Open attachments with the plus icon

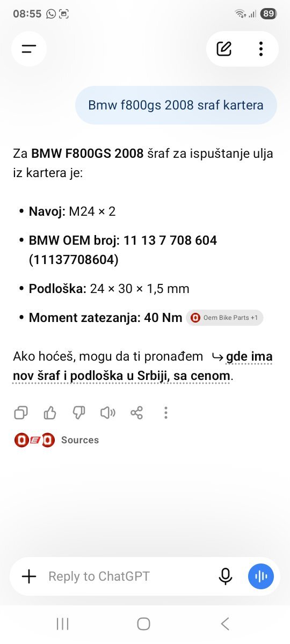pos(29,576)
